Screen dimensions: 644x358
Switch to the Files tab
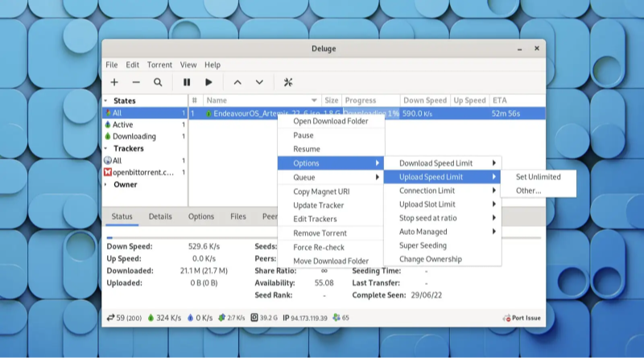(x=237, y=216)
